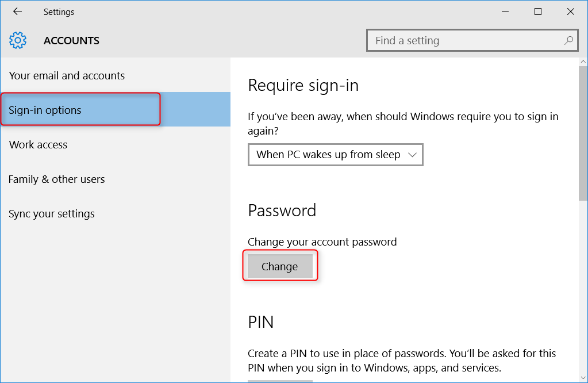
Task: Minimize the Settings window
Action: 505,12
